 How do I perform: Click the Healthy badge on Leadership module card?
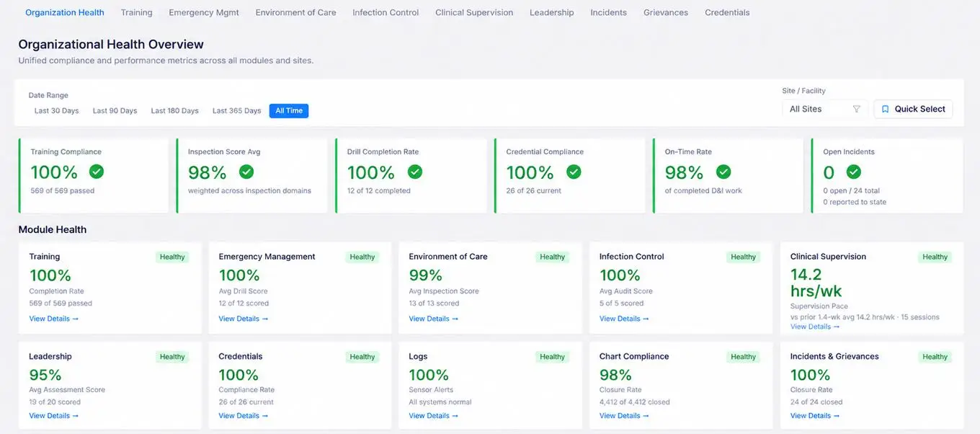point(172,357)
